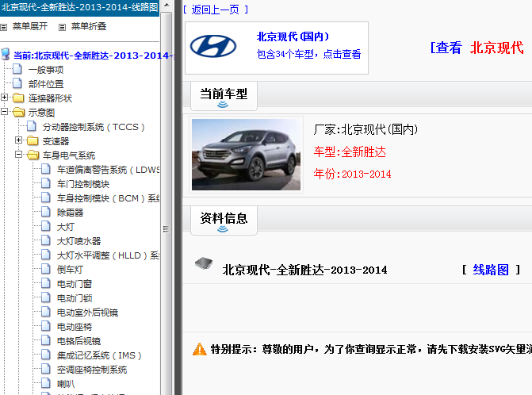Image resolution: width=532 pixels, height=395 pixels.
Task: Click the 线路图 link
Action: 491,270
